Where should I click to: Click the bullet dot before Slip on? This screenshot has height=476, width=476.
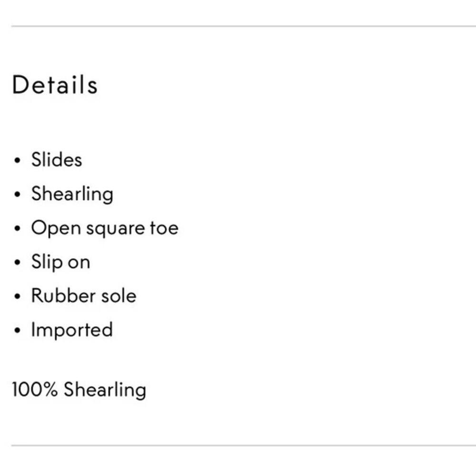[18, 263]
